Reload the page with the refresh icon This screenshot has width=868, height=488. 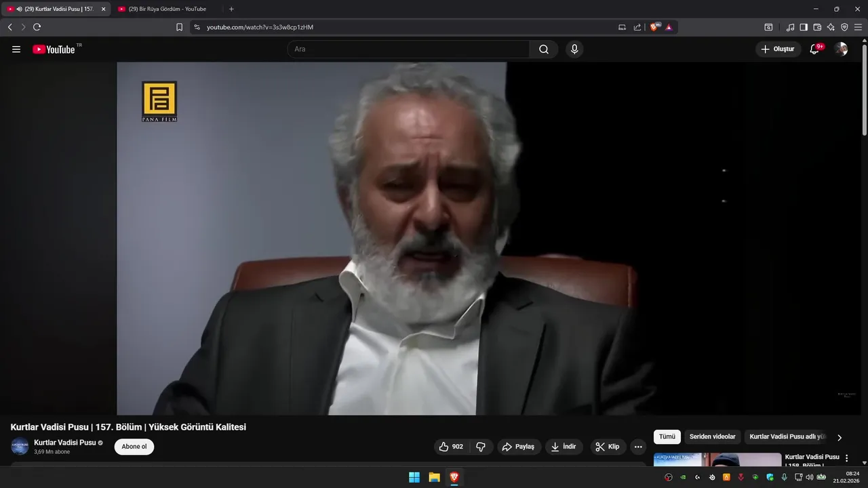(x=37, y=27)
